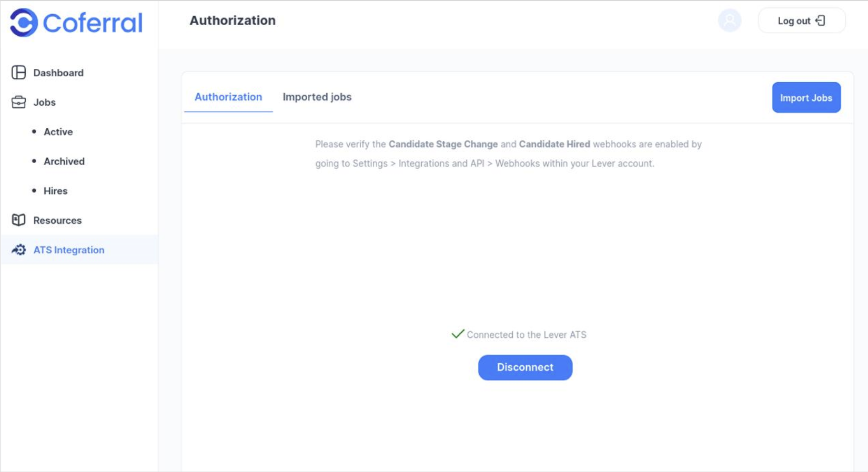
Task: Click the log out arrow icon
Action: coord(820,20)
